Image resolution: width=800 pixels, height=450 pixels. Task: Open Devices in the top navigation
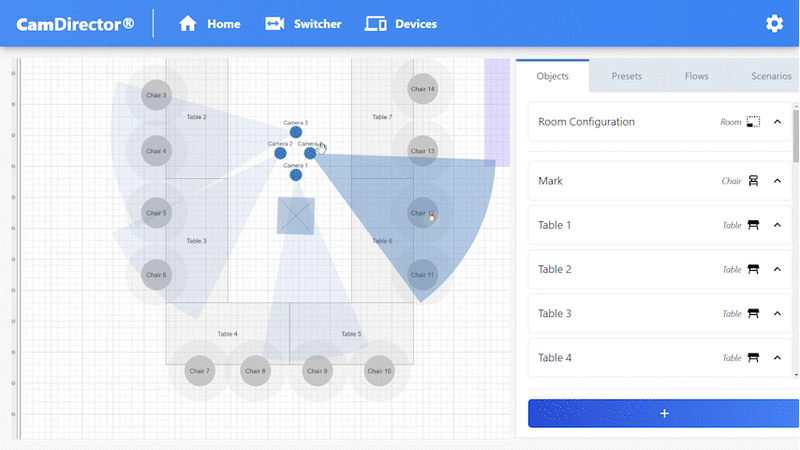401,23
